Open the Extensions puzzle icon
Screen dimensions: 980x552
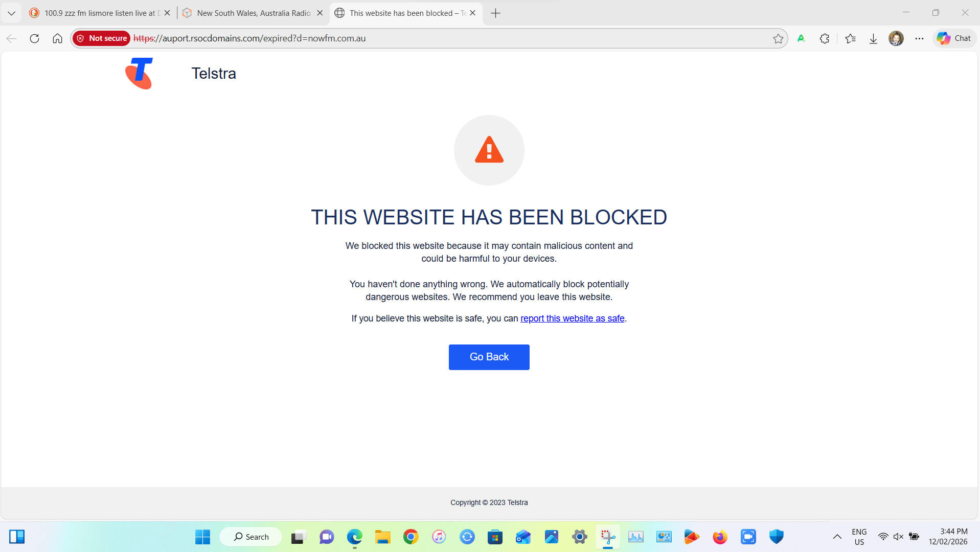point(824,38)
